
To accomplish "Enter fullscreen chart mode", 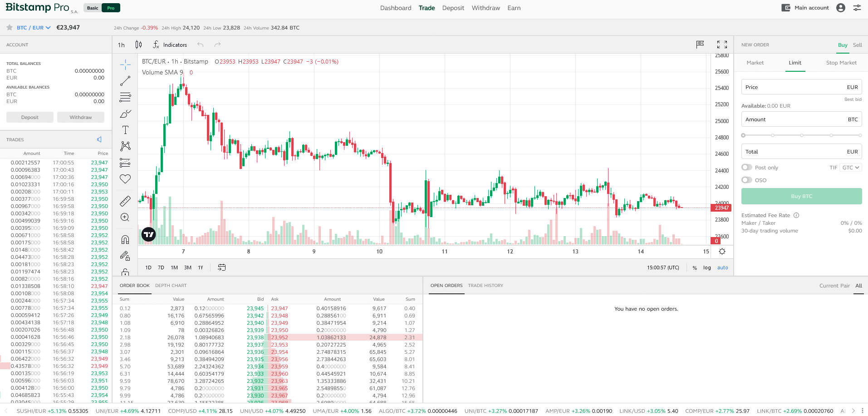I will pos(722,44).
